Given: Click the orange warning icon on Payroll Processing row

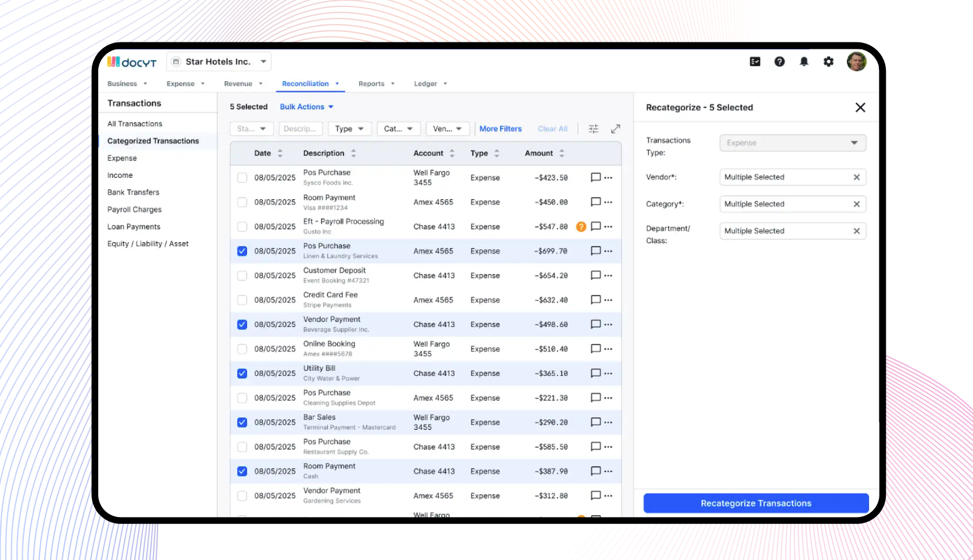Looking at the screenshot, I should (x=581, y=227).
